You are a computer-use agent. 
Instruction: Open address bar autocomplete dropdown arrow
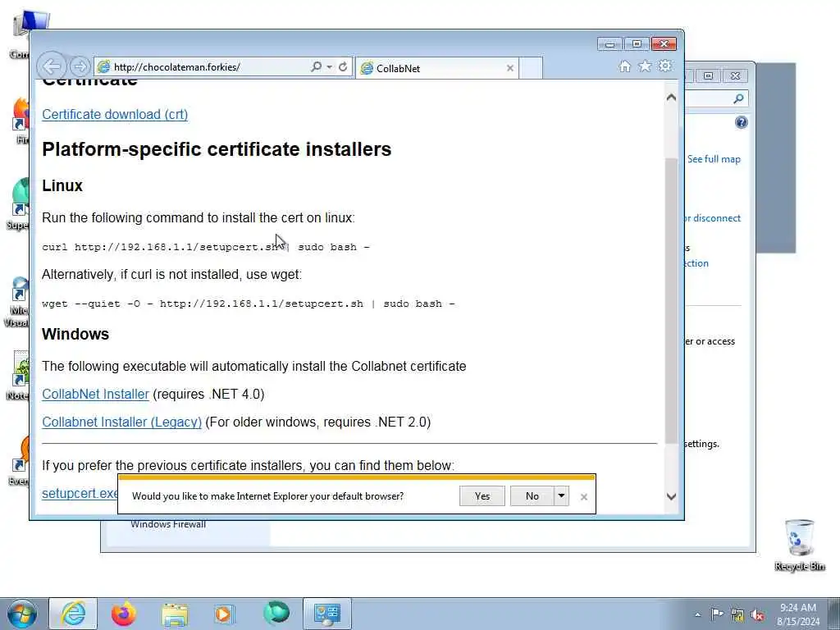[x=330, y=67]
